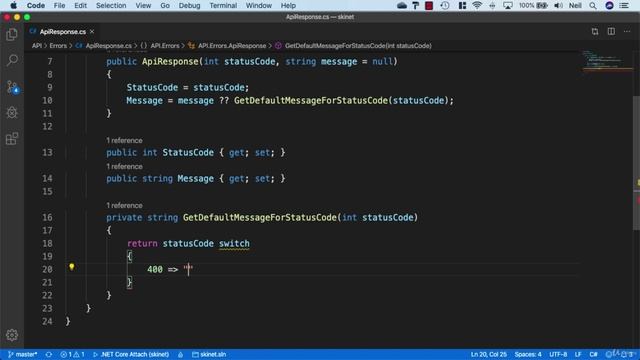Open errors and warnings count in status bar
The image size is (640, 360).
pyautogui.click(x=72, y=354)
